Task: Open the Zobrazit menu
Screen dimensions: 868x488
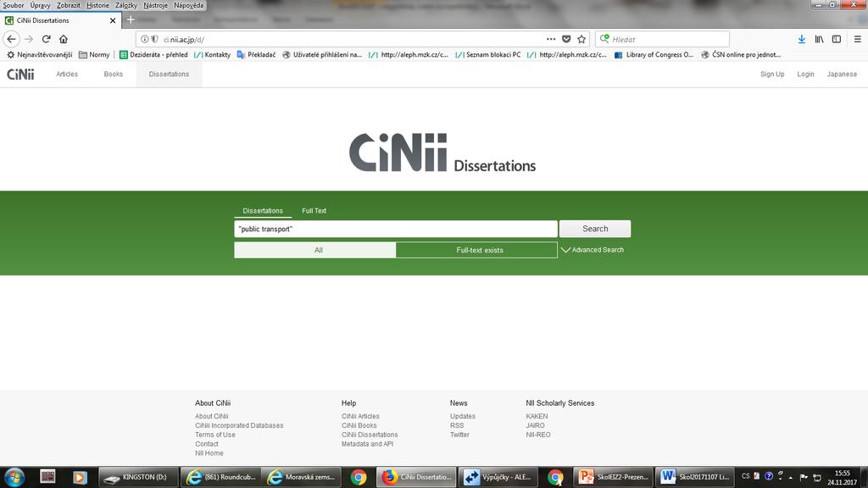Action: [x=68, y=5]
